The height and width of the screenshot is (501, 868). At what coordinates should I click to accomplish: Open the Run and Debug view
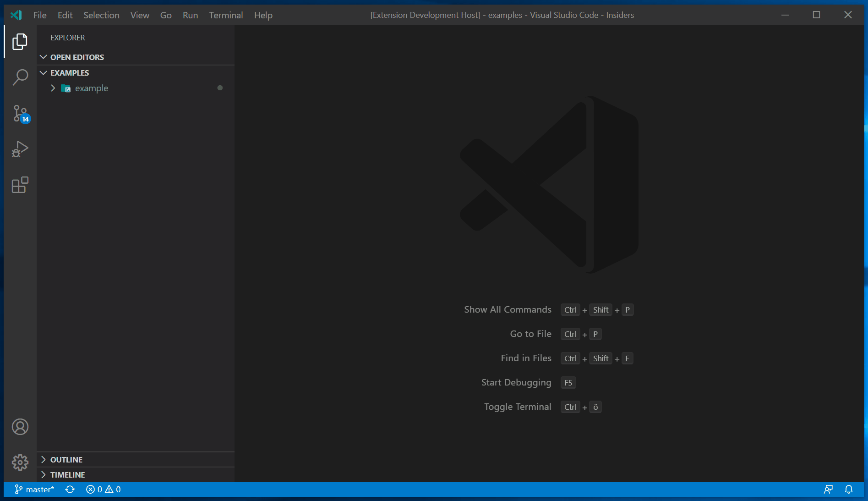(19, 149)
